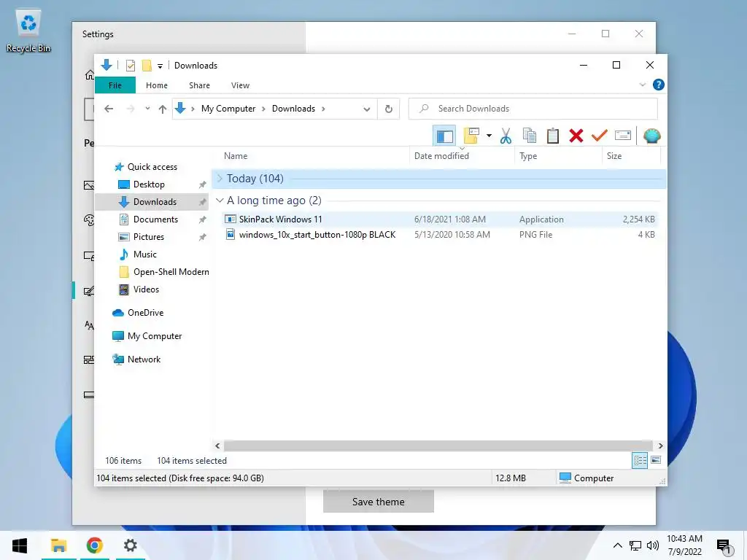Open the folder options toolbar icon

pyautogui.click(x=471, y=136)
